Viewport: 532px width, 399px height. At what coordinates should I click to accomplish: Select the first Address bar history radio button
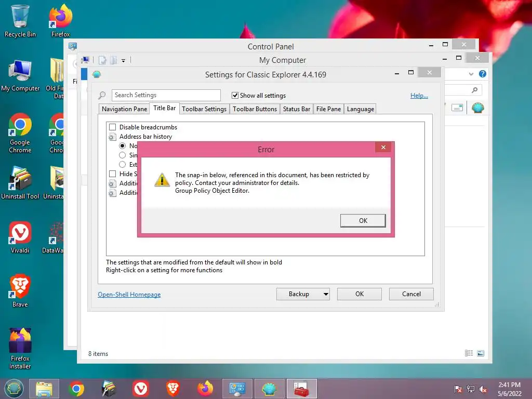tap(123, 145)
